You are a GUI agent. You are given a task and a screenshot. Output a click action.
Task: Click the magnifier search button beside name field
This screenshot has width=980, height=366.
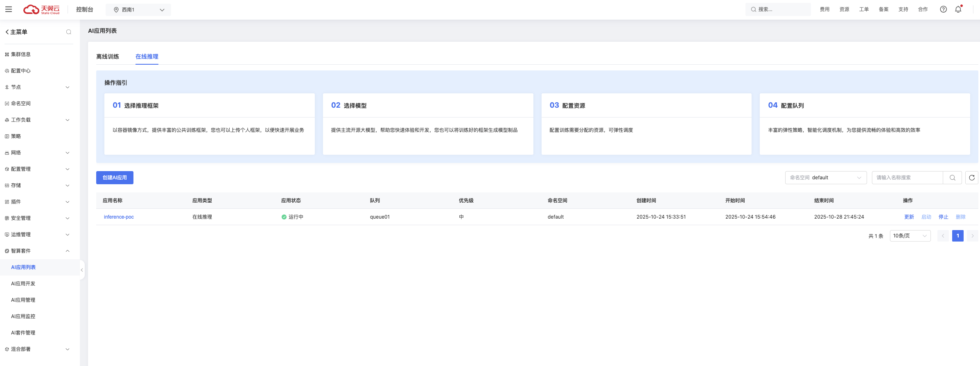[952, 178]
